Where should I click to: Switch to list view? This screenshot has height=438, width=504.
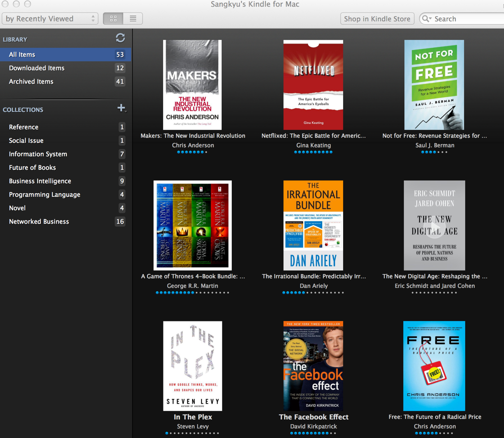133,19
